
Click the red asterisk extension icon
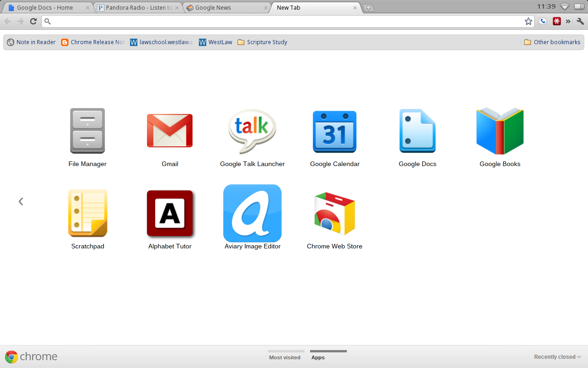point(557,21)
